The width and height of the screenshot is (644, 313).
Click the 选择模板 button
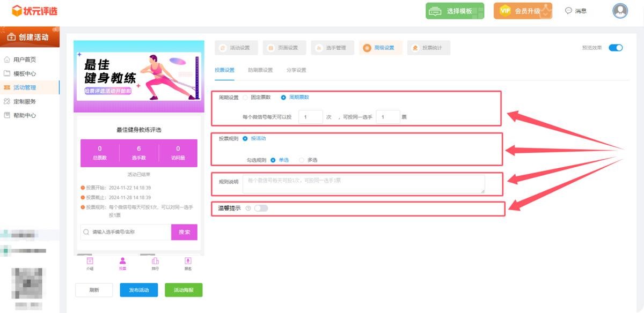click(x=455, y=11)
